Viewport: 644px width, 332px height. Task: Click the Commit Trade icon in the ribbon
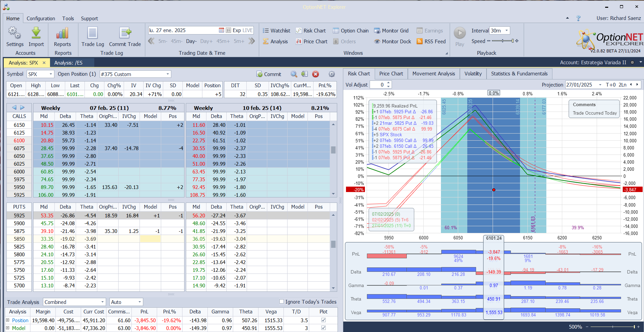(125, 33)
